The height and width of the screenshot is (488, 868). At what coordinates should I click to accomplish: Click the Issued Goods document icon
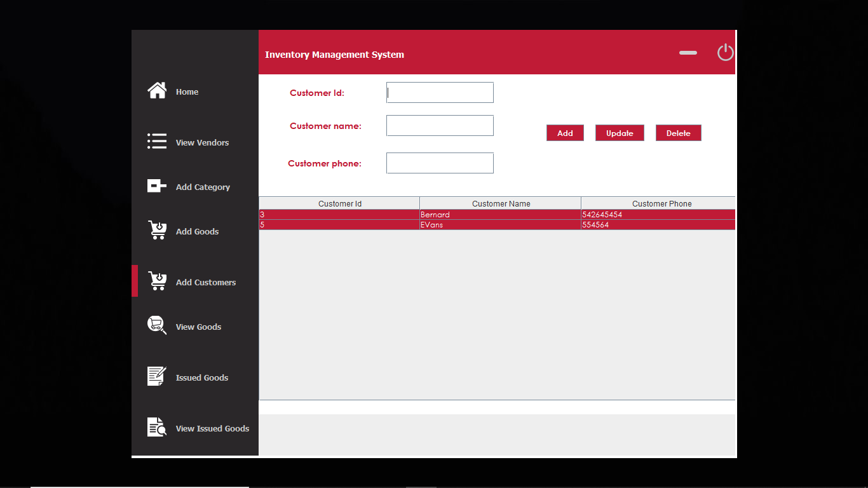(x=157, y=376)
